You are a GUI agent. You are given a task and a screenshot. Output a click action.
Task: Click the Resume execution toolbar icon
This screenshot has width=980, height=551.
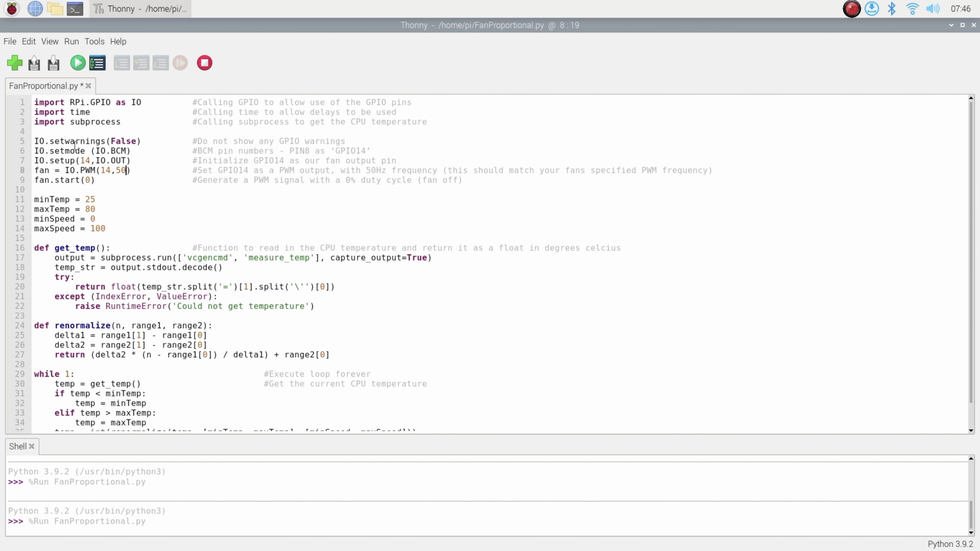click(180, 63)
